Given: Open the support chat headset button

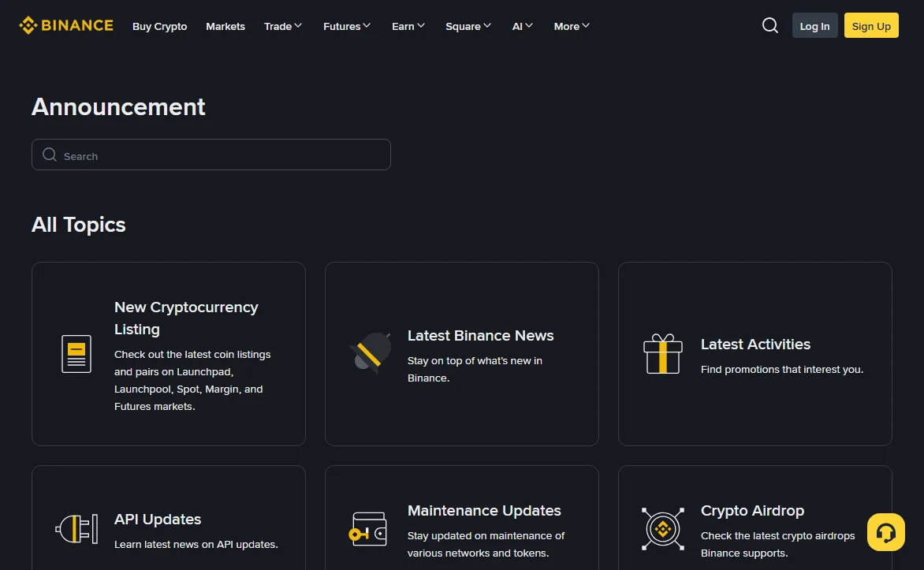Looking at the screenshot, I should 885,532.
